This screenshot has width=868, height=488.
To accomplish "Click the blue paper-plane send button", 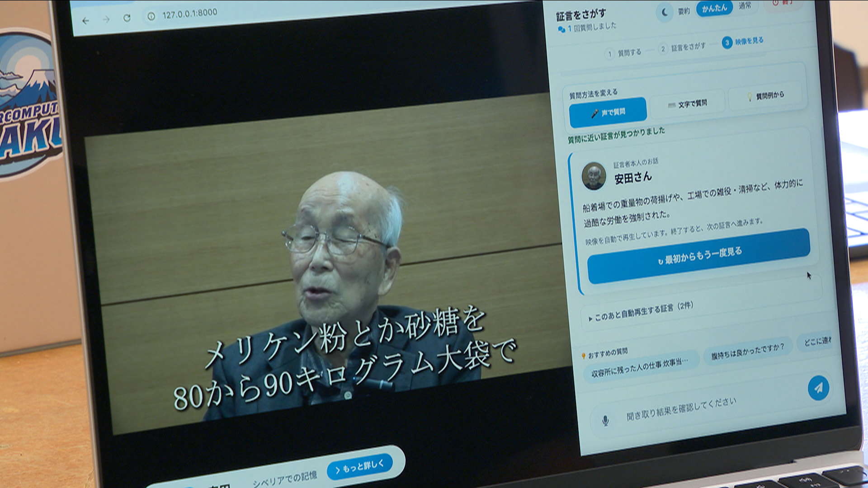I will (x=818, y=388).
